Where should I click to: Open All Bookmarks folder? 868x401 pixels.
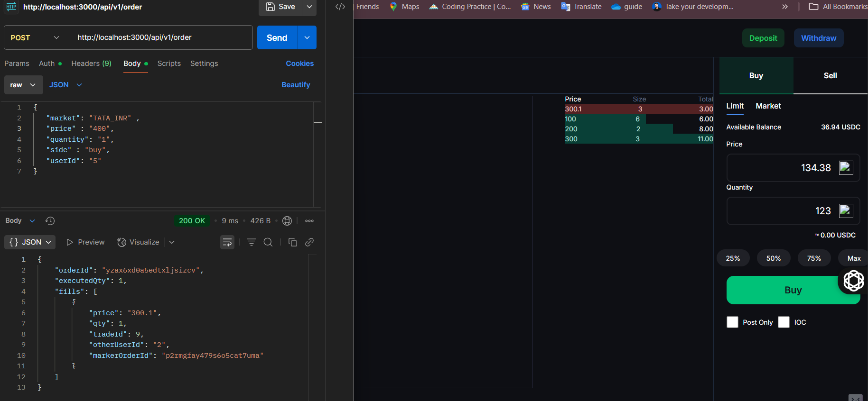tap(838, 7)
